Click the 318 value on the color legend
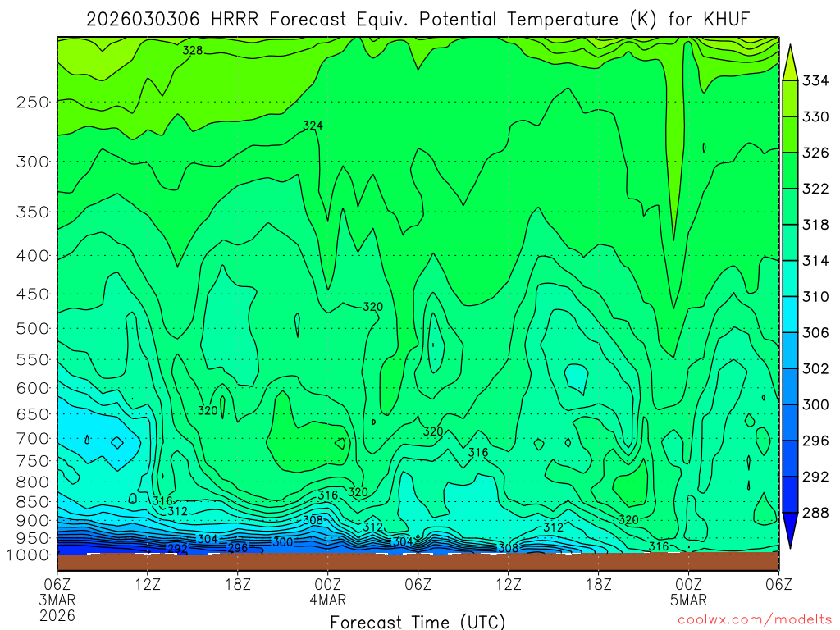The width and height of the screenshot is (840, 630). [815, 225]
